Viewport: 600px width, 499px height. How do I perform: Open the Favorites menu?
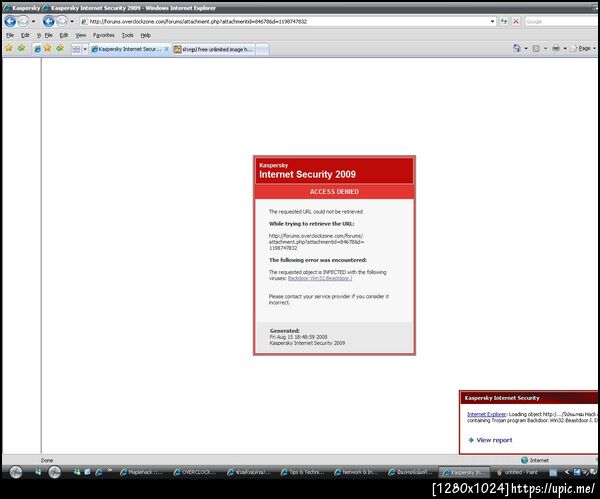(x=104, y=35)
